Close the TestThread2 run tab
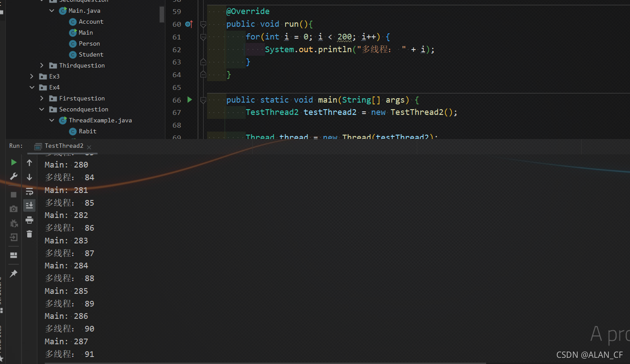The image size is (630, 364). [89, 147]
